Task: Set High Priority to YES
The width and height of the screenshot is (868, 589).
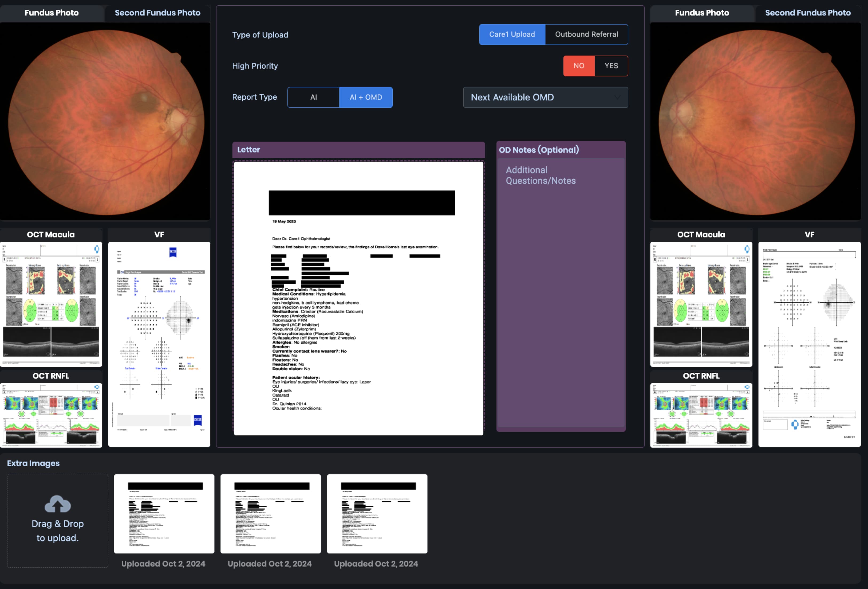Action: coord(611,66)
